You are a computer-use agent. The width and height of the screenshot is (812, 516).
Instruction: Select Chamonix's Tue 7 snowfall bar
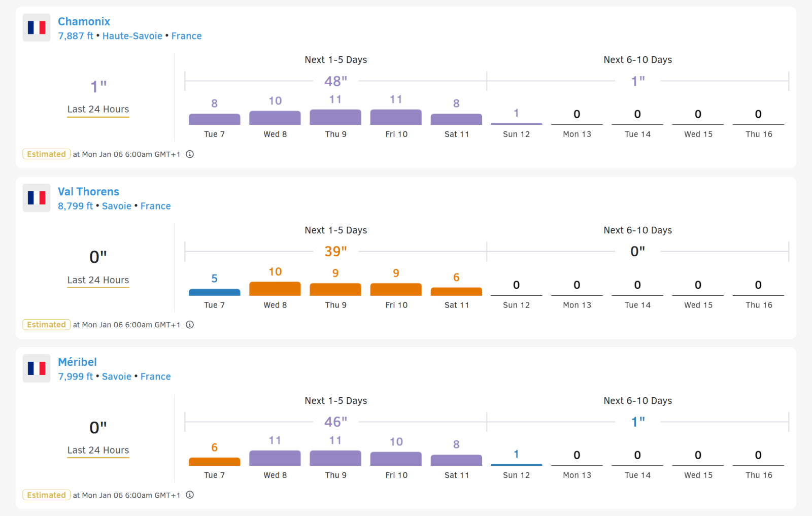click(215, 119)
